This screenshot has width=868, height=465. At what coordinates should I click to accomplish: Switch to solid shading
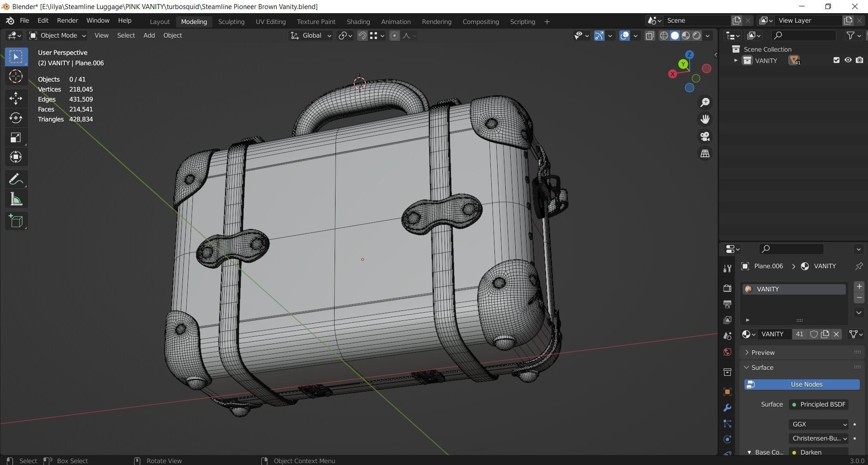click(x=675, y=36)
